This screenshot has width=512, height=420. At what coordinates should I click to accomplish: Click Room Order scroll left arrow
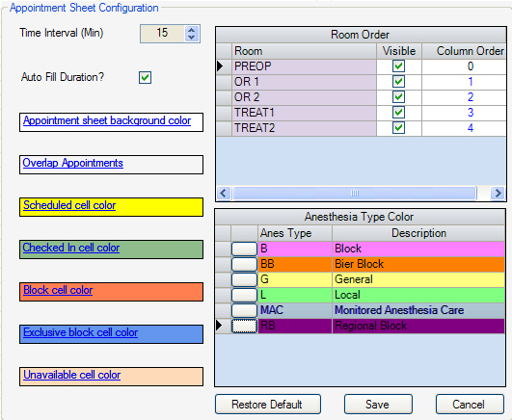pos(224,194)
